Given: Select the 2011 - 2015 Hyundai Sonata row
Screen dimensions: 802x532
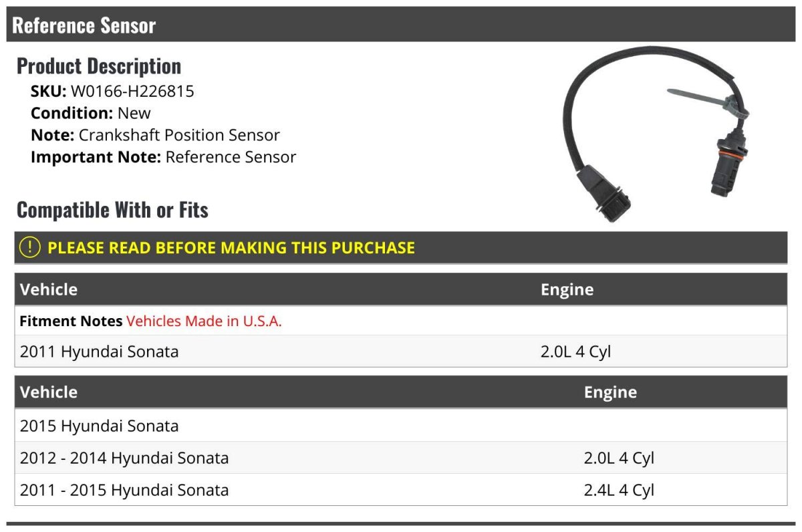Looking at the screenshot, I should (x=401, y=490).
